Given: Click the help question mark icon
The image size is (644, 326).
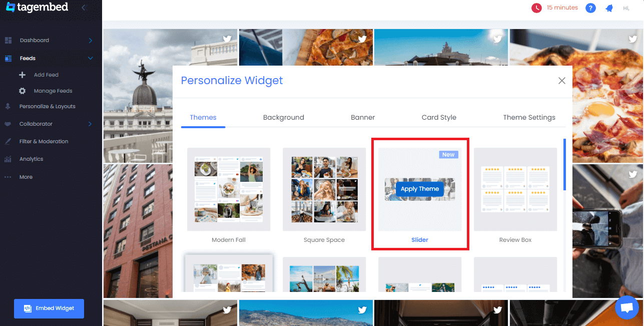Looking at the screenshot, I should [x=590, y=8].
